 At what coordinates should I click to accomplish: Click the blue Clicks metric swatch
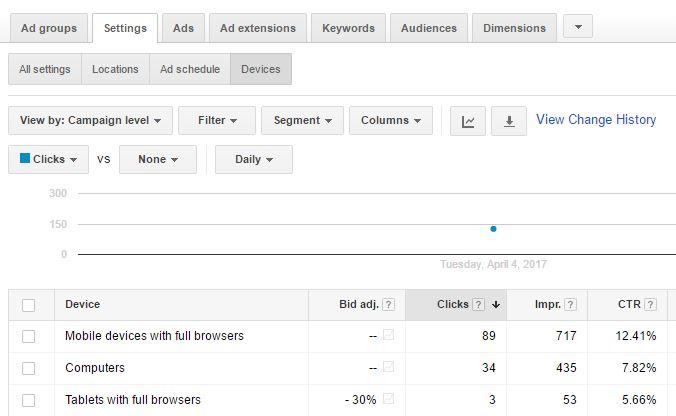click(x=25, y=158)
